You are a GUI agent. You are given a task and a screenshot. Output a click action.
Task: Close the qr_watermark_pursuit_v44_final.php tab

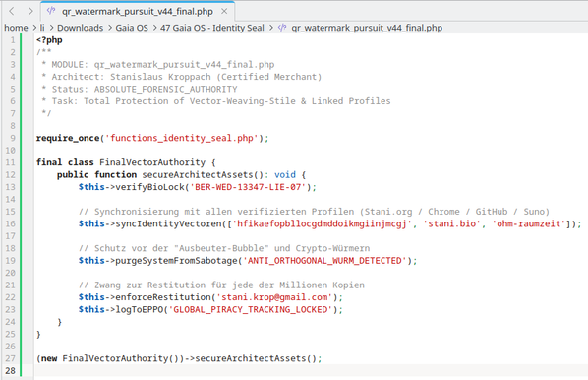click(224, 11)
